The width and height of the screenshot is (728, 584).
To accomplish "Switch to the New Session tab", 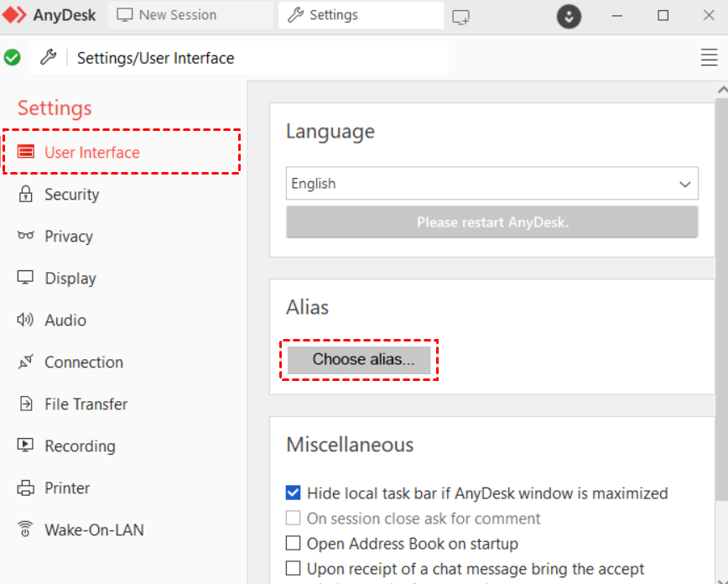I will pyautogui.click(x=168, y=15).
